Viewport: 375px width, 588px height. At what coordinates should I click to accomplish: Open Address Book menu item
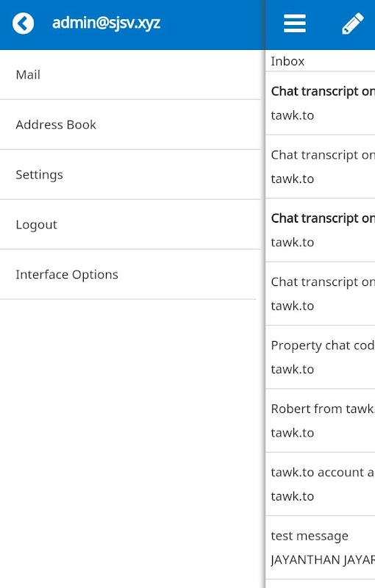(x=130, y=124)
